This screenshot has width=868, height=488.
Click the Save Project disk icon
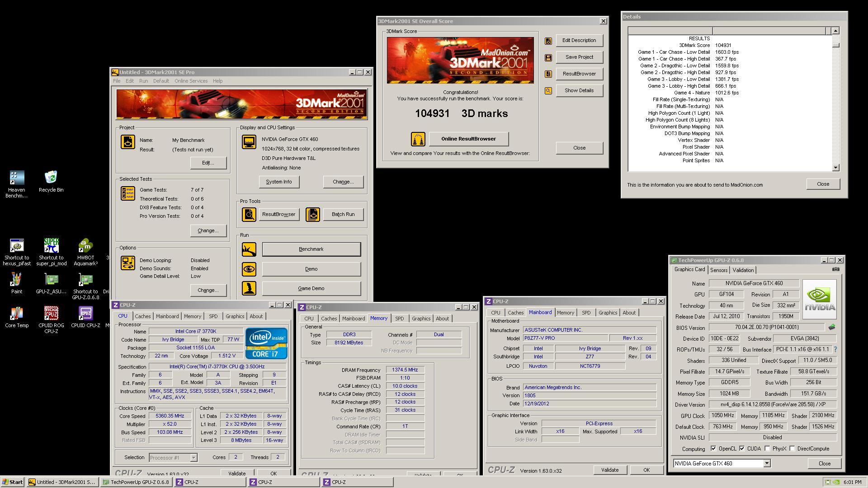(x=548, y=57)
